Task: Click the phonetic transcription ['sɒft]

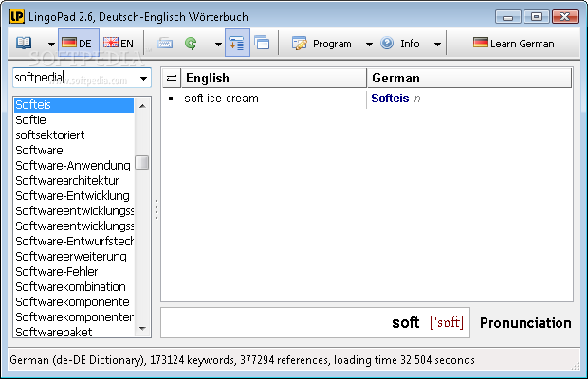Action: point(447,322)
